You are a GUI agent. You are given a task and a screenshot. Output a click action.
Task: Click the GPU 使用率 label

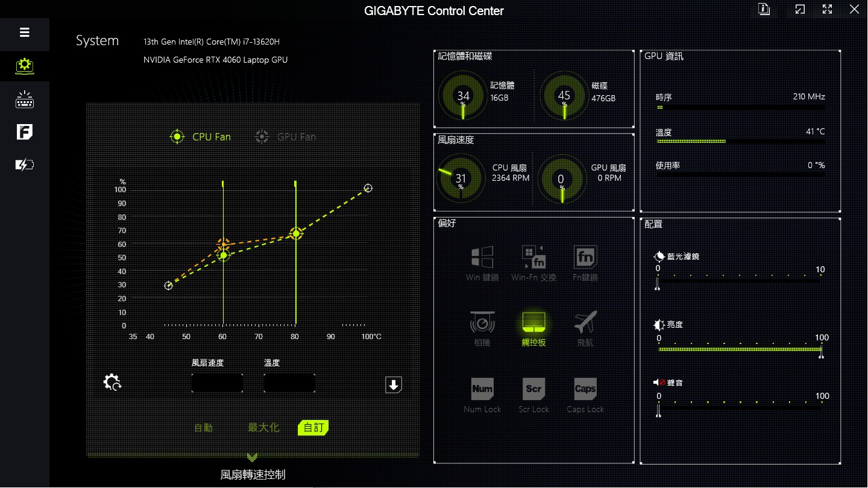[x=668, y=165]
